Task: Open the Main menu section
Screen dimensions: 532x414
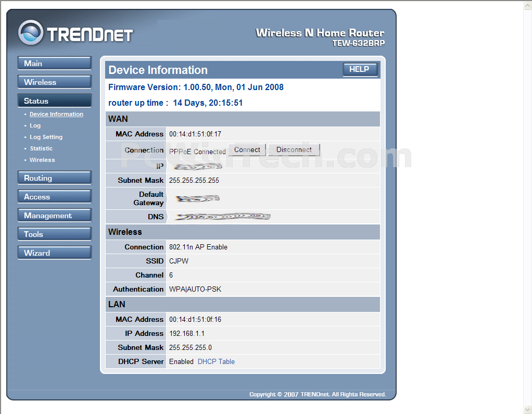Action: 55,63
